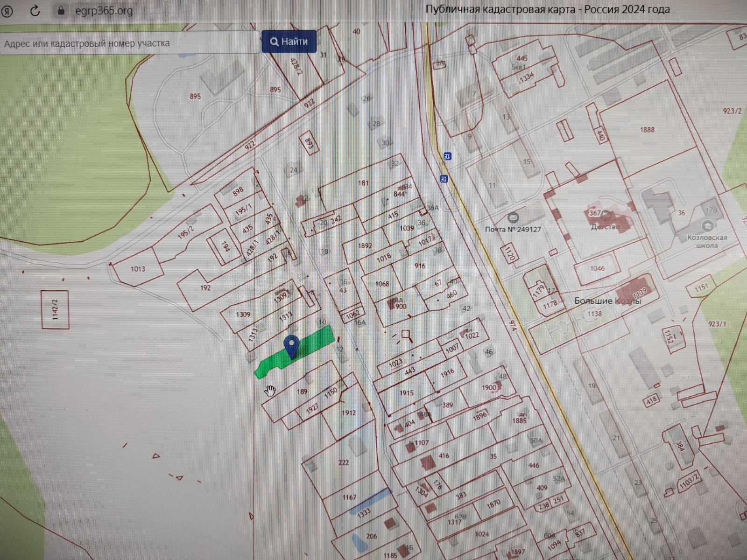The height and width of the screenshot is (560, 747).
Task: Select the post office envelope icon
Action: (513, 217)
